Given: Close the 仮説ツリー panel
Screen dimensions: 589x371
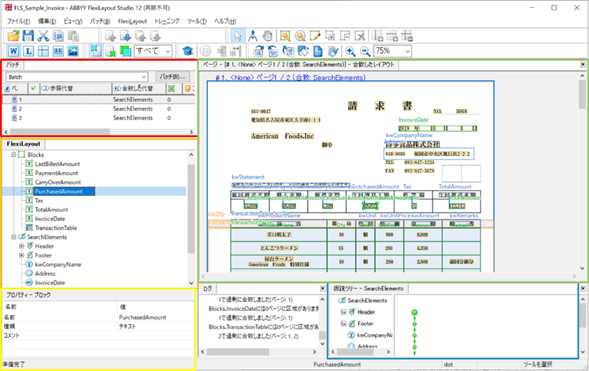Looking at the screenshot, I should coord(583,288).
